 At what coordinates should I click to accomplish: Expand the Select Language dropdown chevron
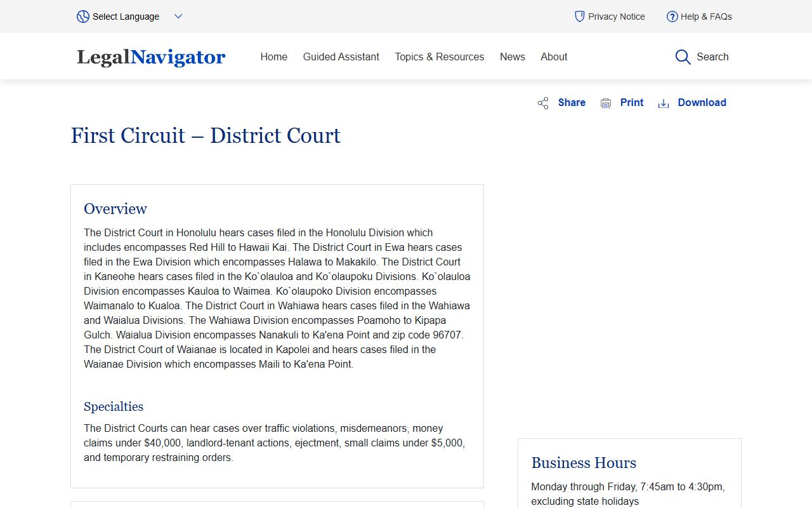click(178, 17)
